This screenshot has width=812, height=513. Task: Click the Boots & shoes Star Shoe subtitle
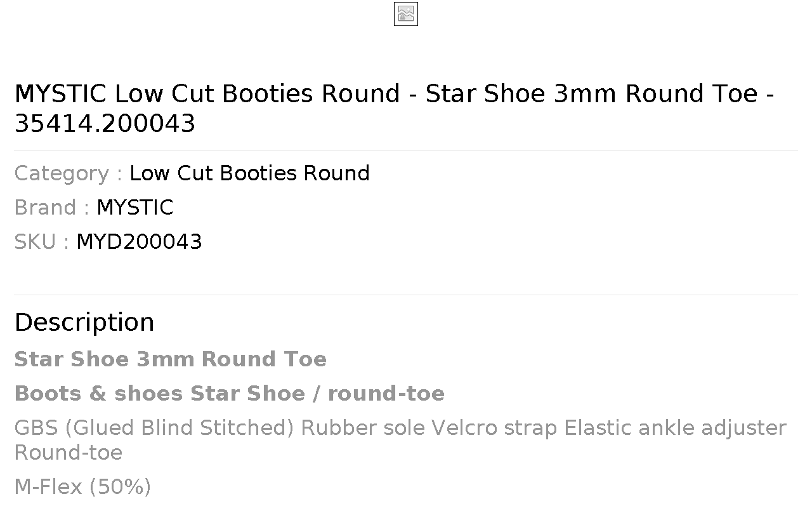pyautogui.click(x=229, y=394)
